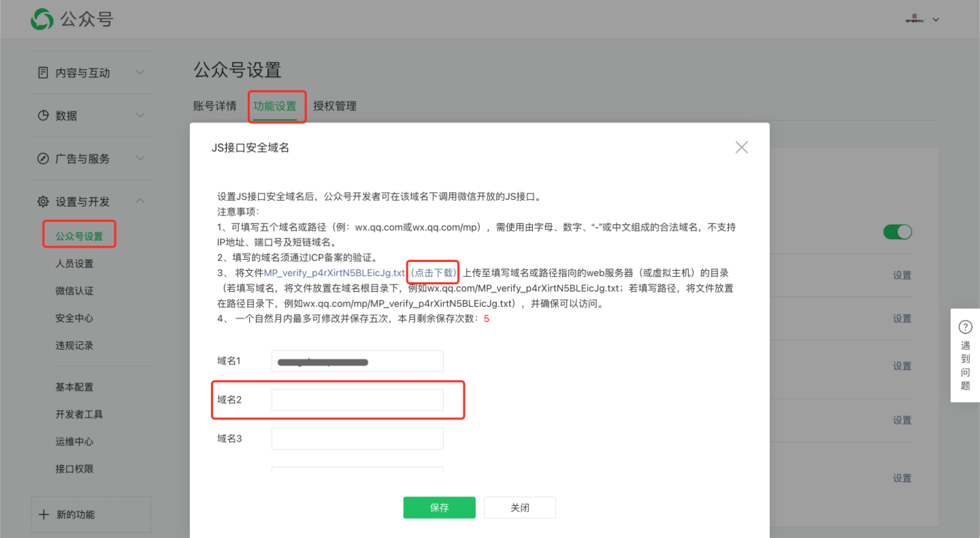Open 违规记录 in the sidebar
Image resolution: width=980 pixels, height=538 pixels.
[74, 345]
